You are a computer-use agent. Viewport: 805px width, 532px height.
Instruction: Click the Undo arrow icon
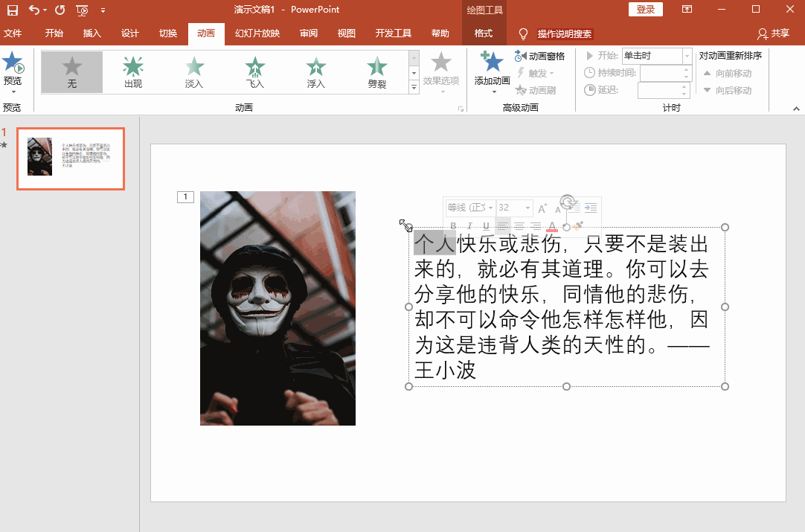(x=33, y=9)
